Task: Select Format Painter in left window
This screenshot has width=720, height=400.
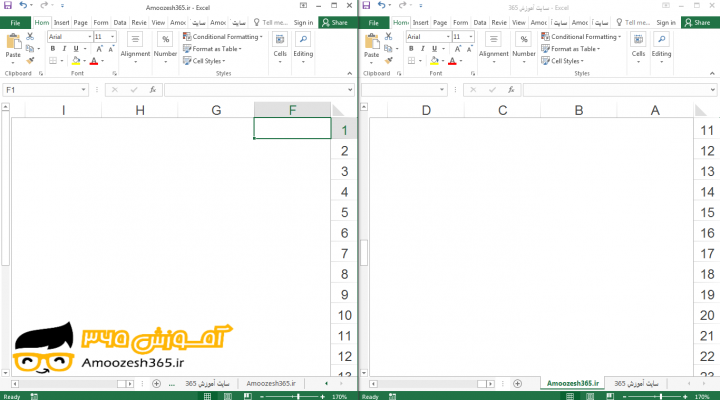Action: (30, 60)
